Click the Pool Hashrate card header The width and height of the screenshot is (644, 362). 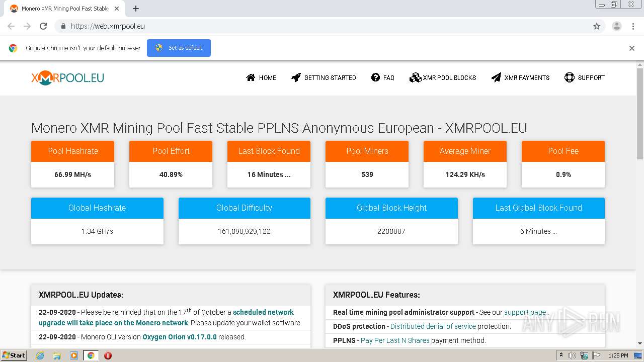point(72,151)
